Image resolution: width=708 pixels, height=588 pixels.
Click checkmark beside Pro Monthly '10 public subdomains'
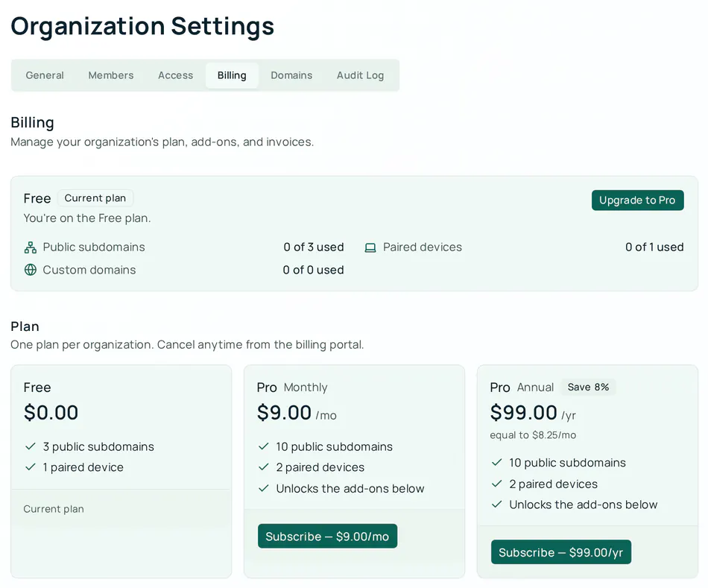click(264, 446)
